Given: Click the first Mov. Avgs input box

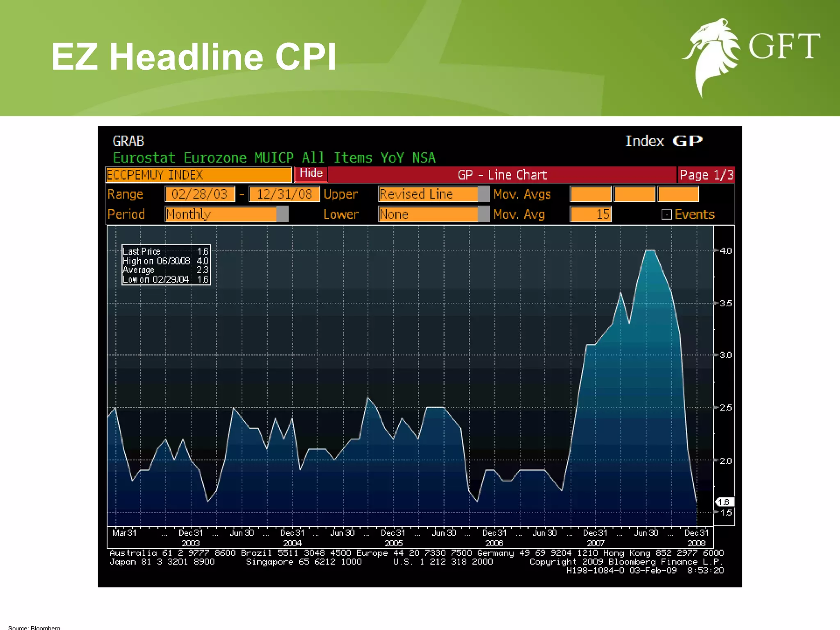Looking at the screenshot, I should pyautogui.click(x=591, y=194).
